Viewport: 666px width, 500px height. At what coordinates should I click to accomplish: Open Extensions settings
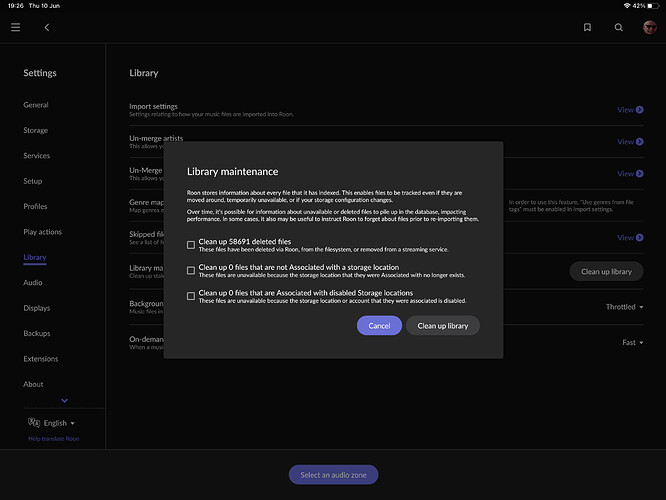coord(41,359)
